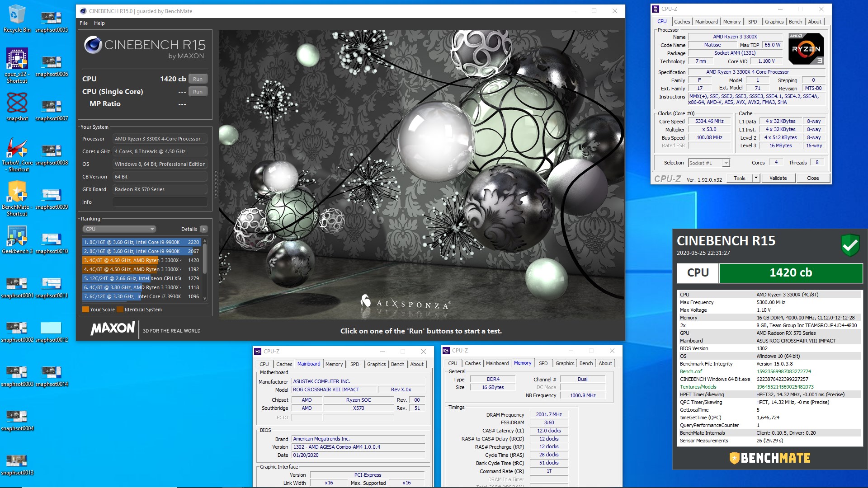
Task: Open snaphsot0008 file icon
Action: tap(52, 155)
